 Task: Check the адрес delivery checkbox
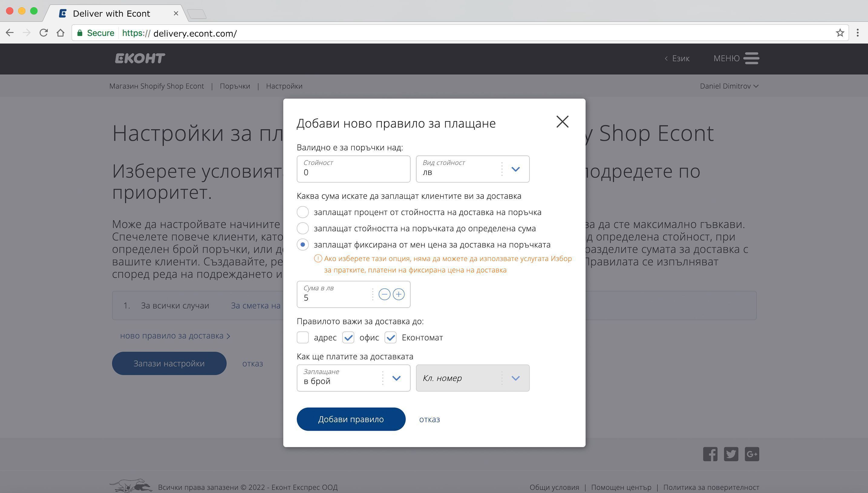[302, 337]
